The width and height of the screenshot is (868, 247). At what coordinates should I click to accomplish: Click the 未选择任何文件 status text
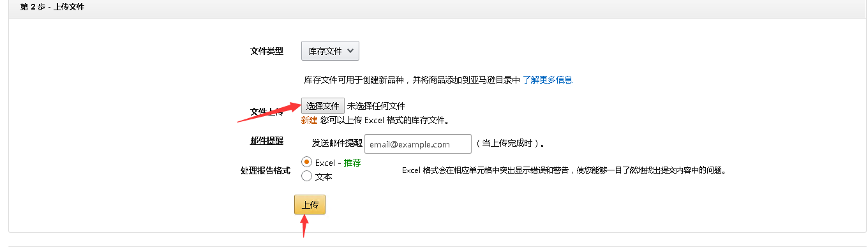point(376,106)
